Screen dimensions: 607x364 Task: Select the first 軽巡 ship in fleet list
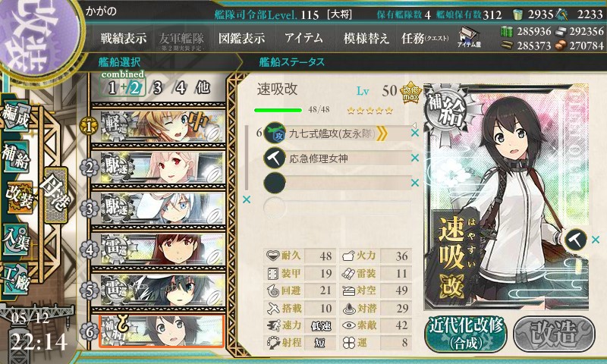pyautogui.click(x=159, y=126)
